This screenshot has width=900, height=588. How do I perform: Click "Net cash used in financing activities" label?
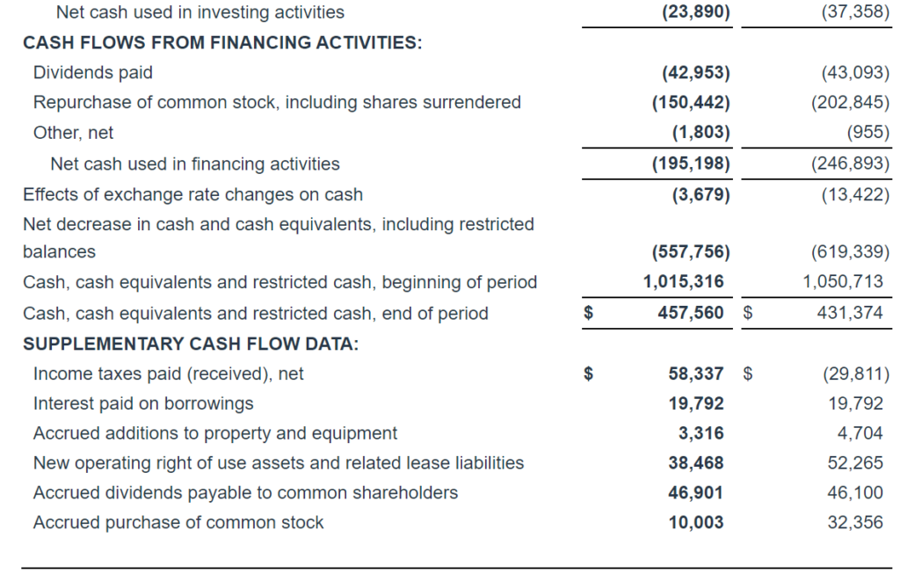(x=195, y=163)
